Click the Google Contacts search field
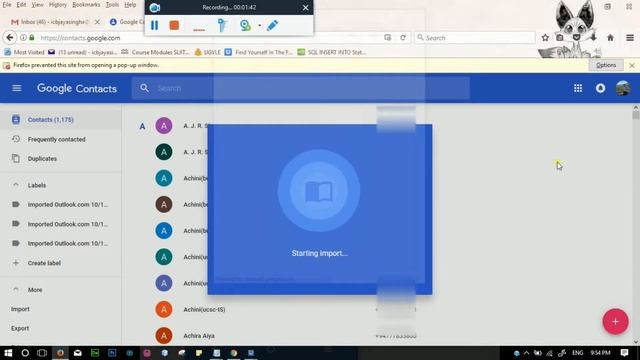The width and height of the screenshot is (640, 360). pos(300,88)
